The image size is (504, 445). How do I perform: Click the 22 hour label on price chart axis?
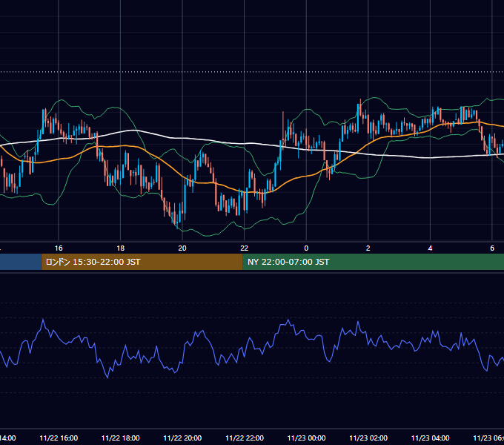tap(245, 248)
